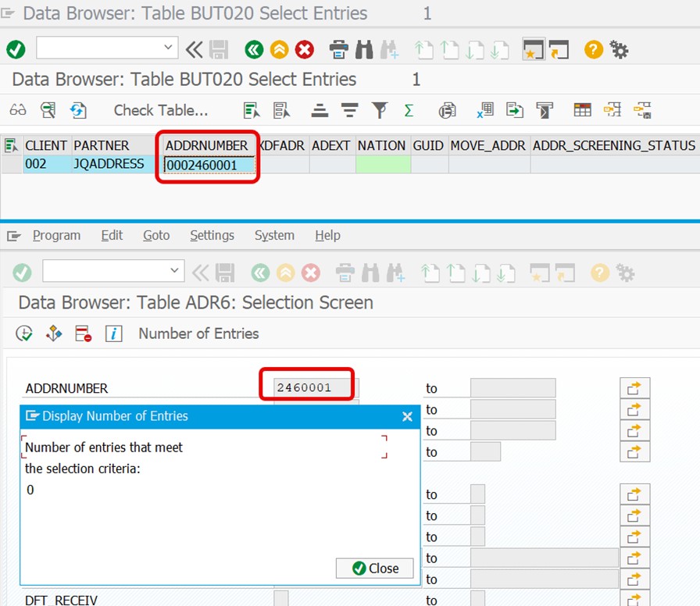Click the Print icon in the BUT020 toolbar
700x606 pixels.
click(339, 49)
